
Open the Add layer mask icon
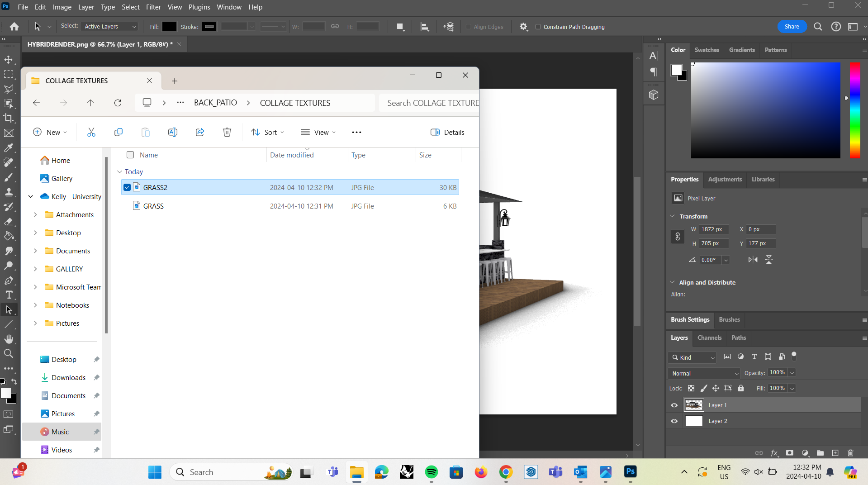pyautogui.click(x=790, y=453)
